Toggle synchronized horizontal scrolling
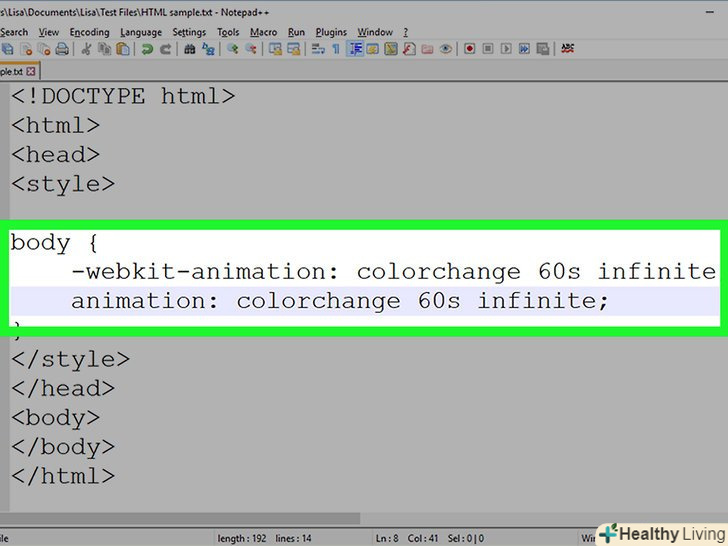 click(293, 49)
